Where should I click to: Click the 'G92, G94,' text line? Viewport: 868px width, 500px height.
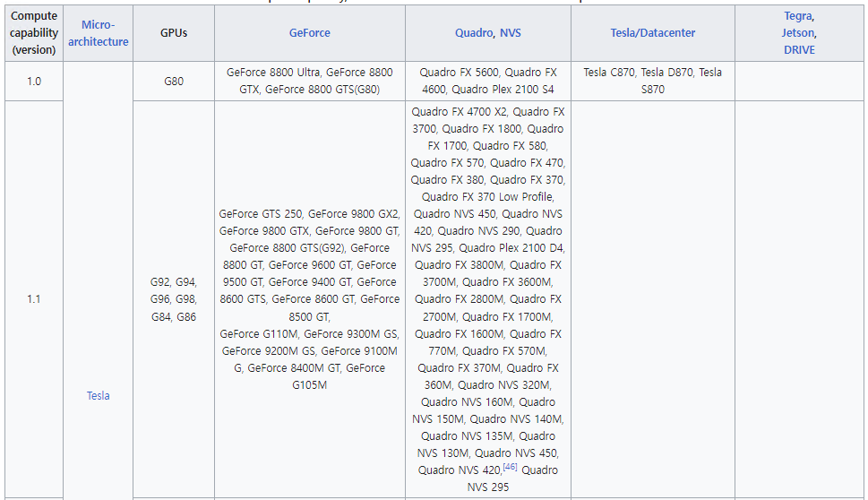[174, 282]
